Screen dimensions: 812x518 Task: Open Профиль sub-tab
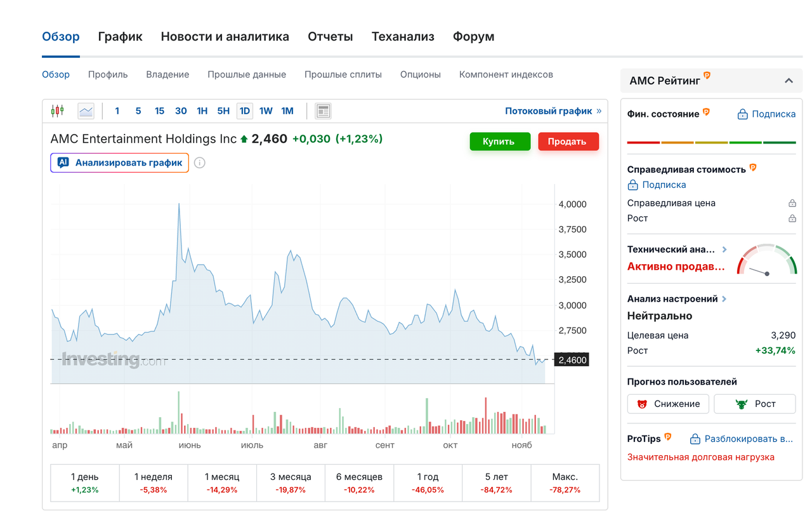(108, 74)
